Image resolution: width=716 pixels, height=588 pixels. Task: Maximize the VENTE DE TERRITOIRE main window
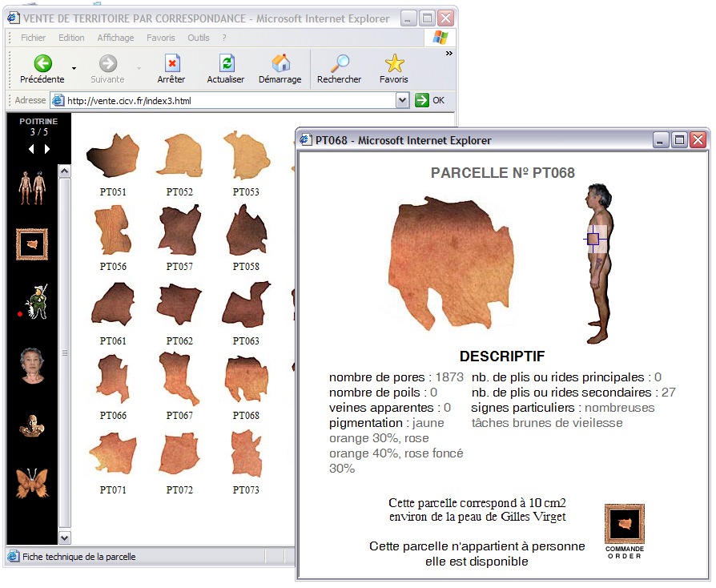pos(427,18)
